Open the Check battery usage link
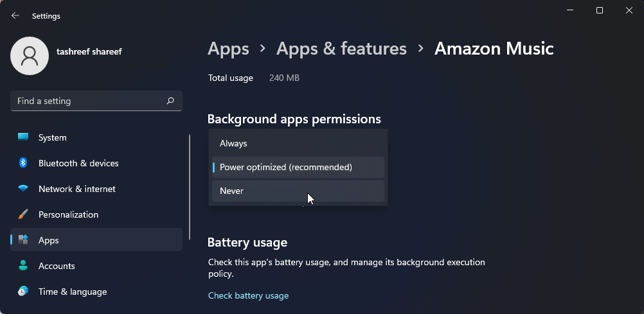This screenshot has height=314, width=644. (x=248, y=295)
